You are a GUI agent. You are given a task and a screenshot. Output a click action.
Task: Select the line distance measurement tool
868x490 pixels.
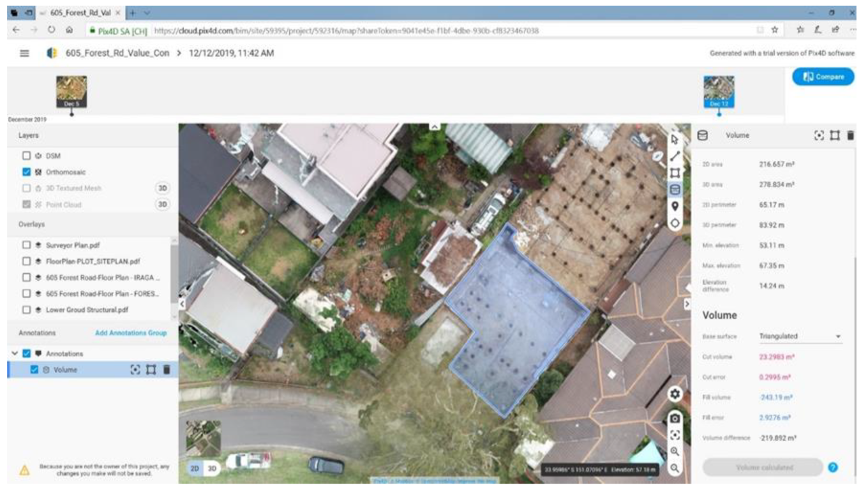[x=675, y=156]
